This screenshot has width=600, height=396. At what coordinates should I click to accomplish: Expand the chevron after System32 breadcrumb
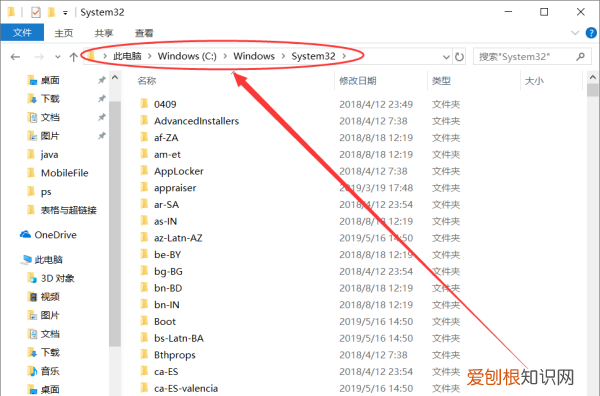tap(344, 56)
